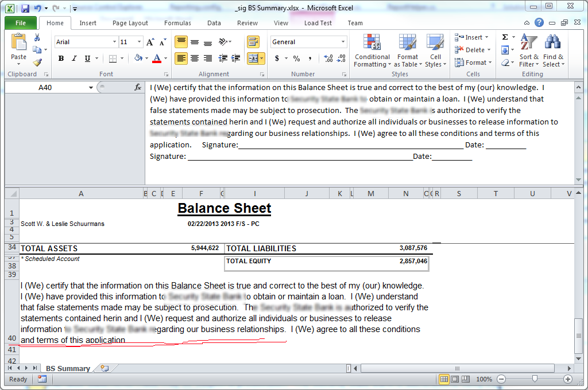Click the Borders icon

coord(113,58)
